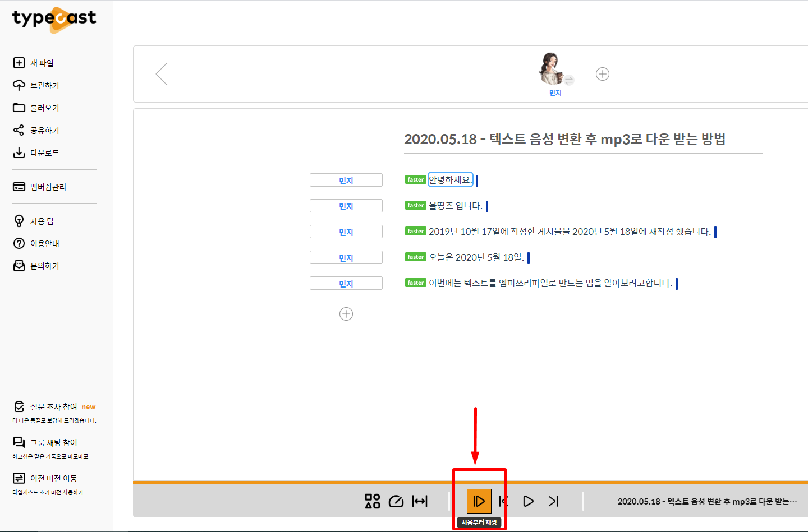
Task: Click the width span arrows icon
Action: pyautogui.click(x=420, y=501)
